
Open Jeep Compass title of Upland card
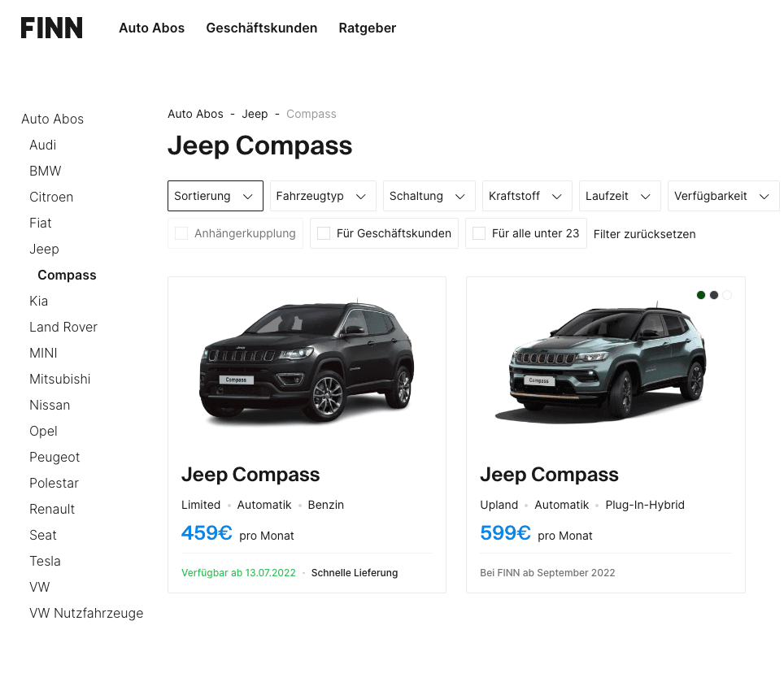click(x=549, y=475)
